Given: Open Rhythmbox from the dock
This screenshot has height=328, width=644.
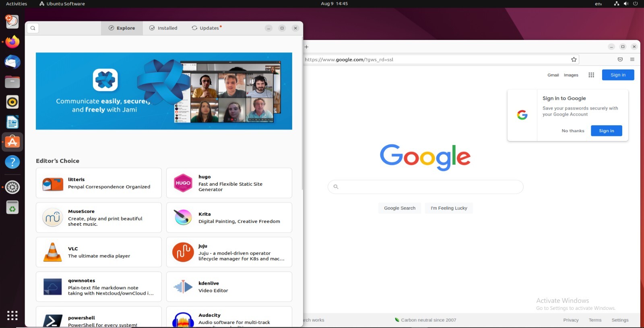Looking at the screenshot, I should [x=12, y=102].
